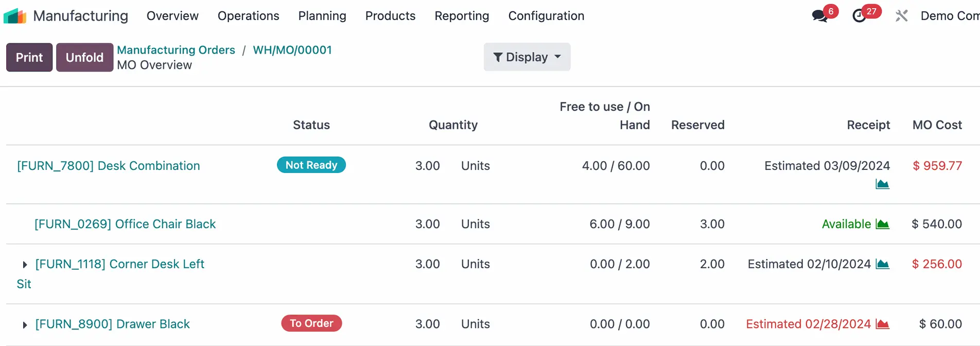Open the Overview menu
980x346 pixels.
[172, 16]
